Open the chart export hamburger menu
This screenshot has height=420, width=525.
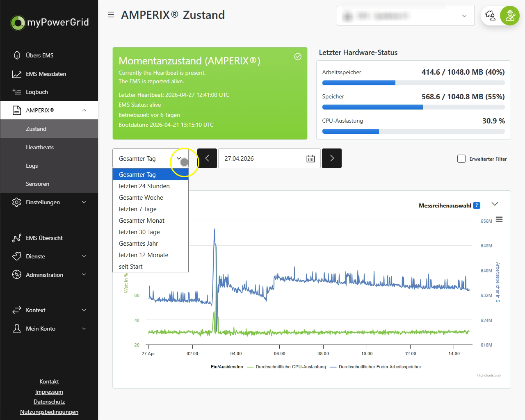pyautogui.click(x=499, y=219)
